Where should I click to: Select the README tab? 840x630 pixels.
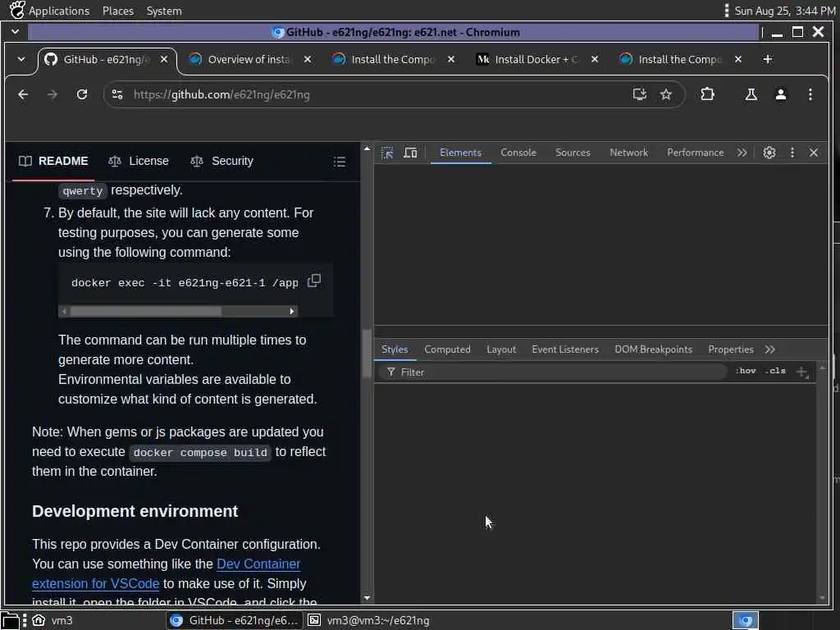pos(53,162)
